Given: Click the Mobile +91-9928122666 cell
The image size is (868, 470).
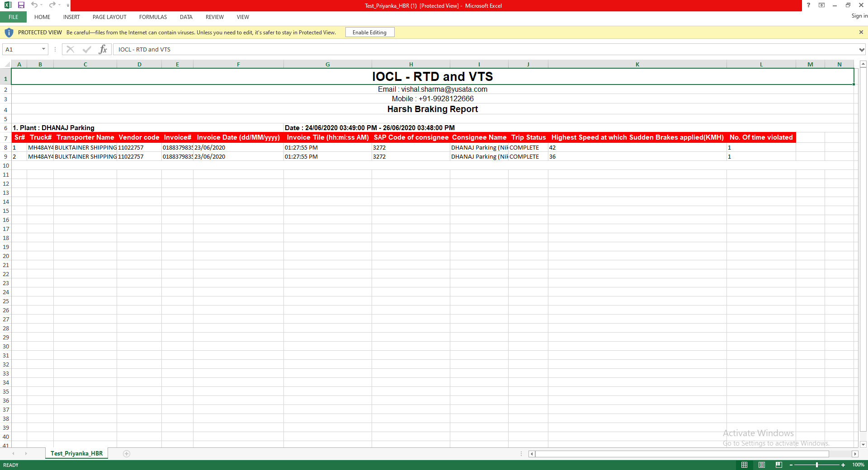Looking at the screenshot, I should click(433, 99).
